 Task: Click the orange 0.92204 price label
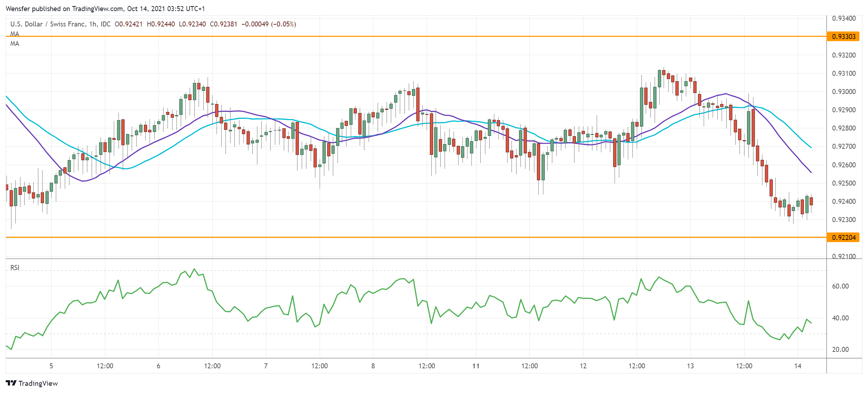pyautogui.click(x=843, y=237)
